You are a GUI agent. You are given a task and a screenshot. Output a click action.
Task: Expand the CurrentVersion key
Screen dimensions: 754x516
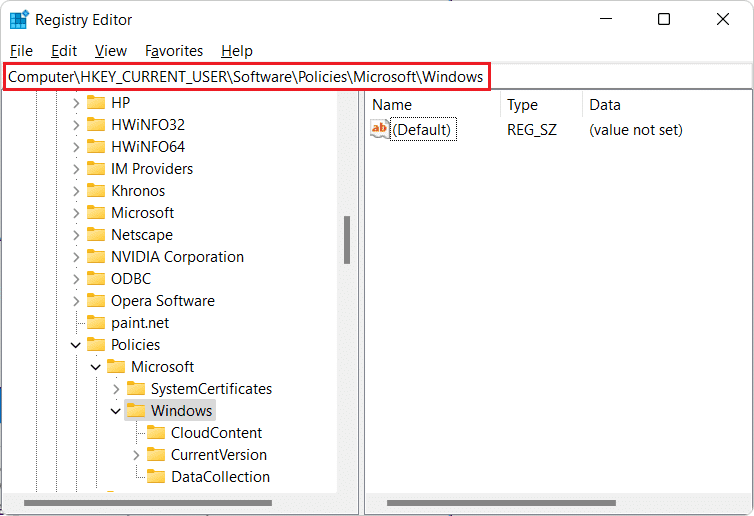pos(136,455)
